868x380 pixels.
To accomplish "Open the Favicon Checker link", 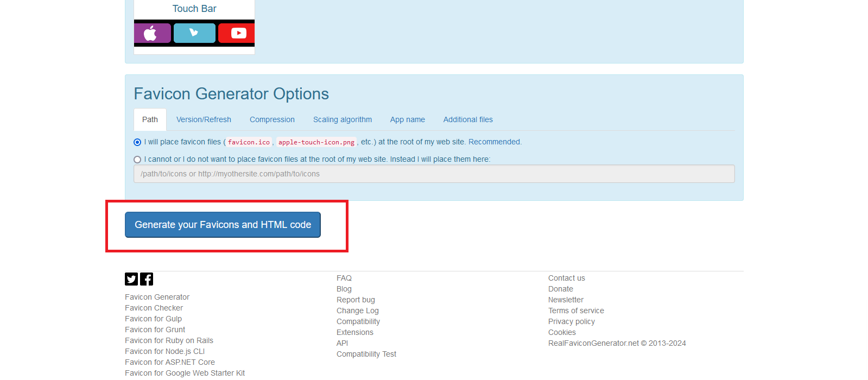I will tap(154, 308).
